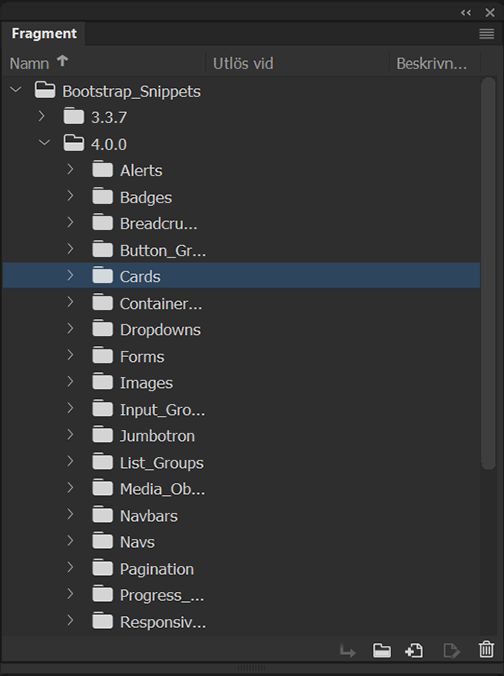This screenshot has height=676, width=504.
Task: Select the Navbars tree item
Action: coord(149,516)
